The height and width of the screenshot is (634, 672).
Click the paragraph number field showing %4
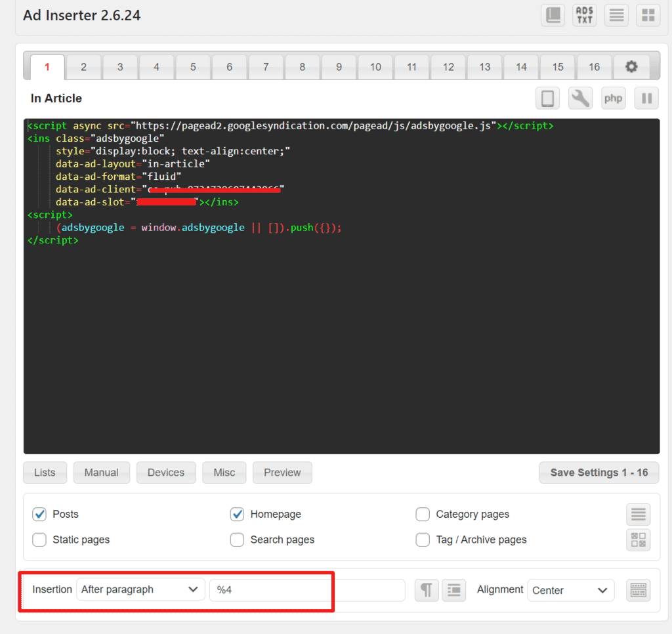point(307,590)
